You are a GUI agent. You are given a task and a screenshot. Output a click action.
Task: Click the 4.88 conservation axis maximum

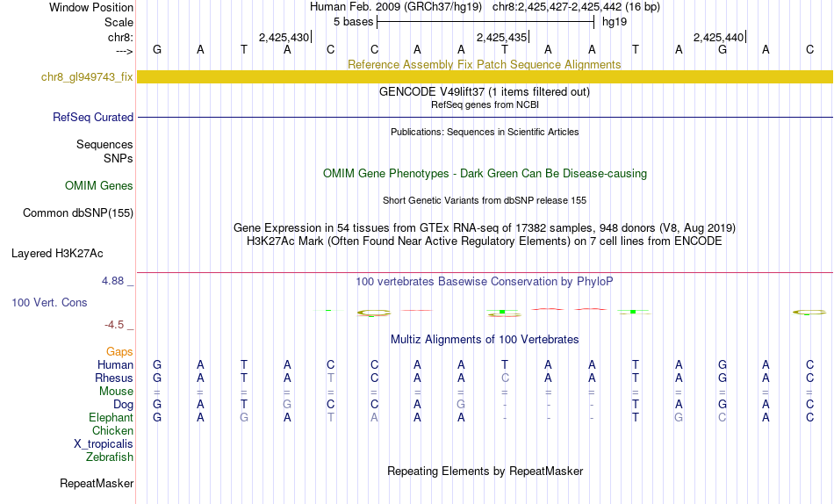pos(112,281)
